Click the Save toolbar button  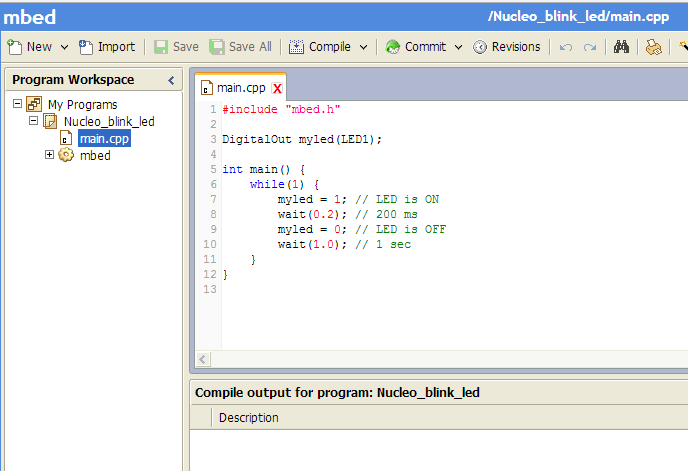[x=176, y=47]
